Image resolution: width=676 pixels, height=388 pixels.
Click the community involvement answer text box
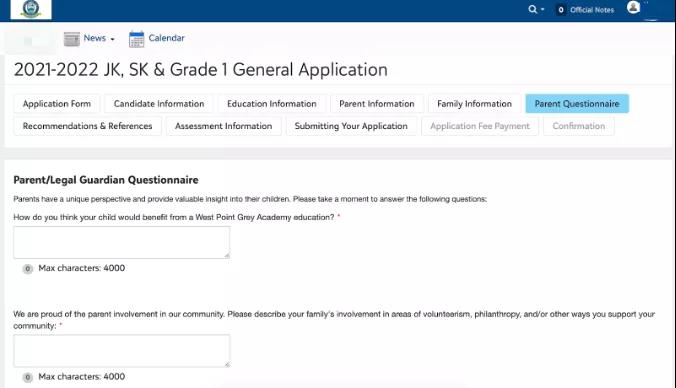click(122, 351)
